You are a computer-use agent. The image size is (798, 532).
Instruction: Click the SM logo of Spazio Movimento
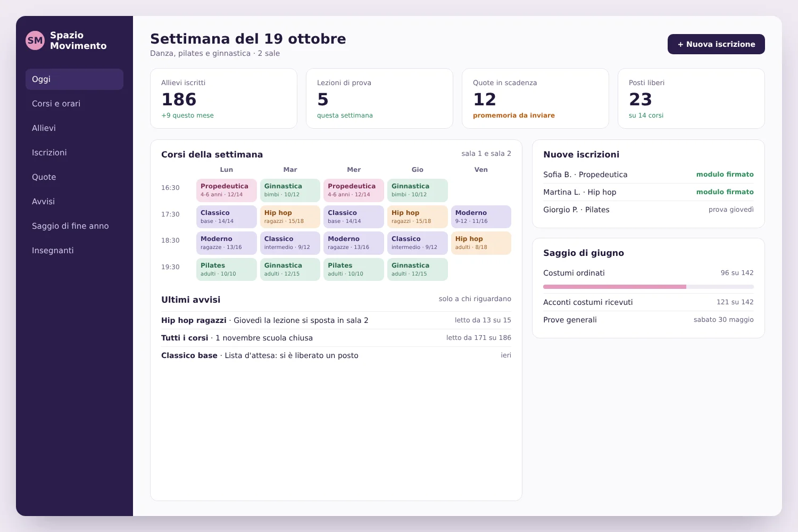pos(35,40)
